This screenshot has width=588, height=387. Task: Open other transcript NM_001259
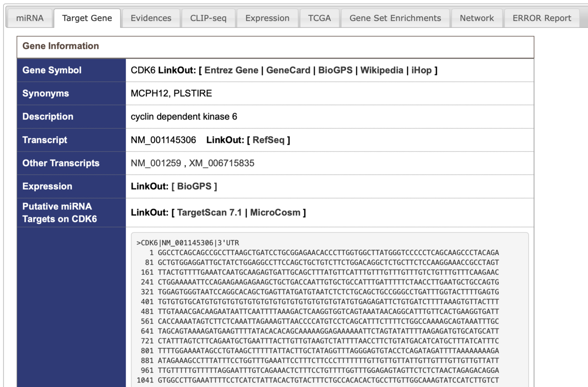pos(156,163)
